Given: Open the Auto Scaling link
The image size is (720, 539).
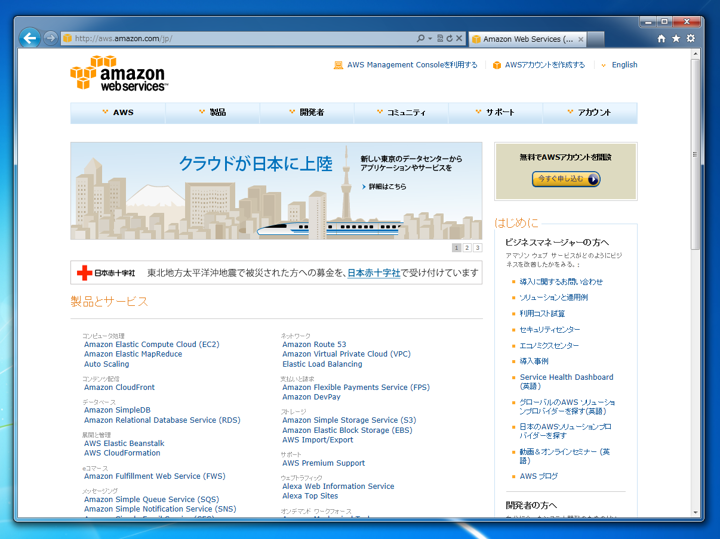Looking at the screenshot, I should click(x=107, y=364).
